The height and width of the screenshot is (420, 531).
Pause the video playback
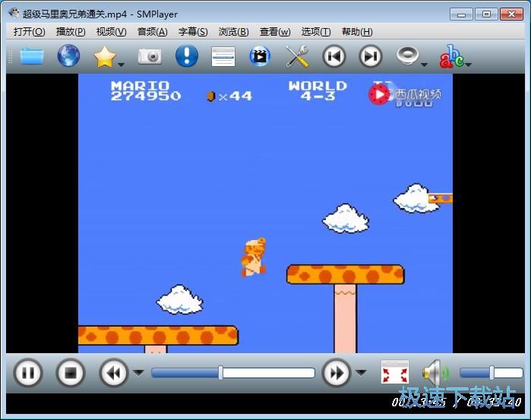(x=28, y=373)
